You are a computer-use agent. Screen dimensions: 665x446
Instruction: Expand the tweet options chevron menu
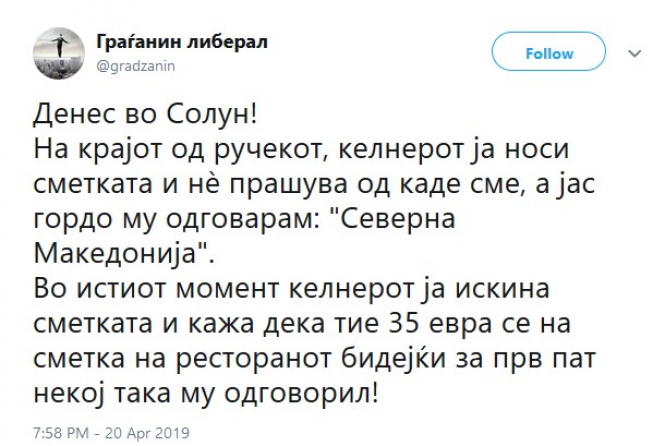point(634,53)
